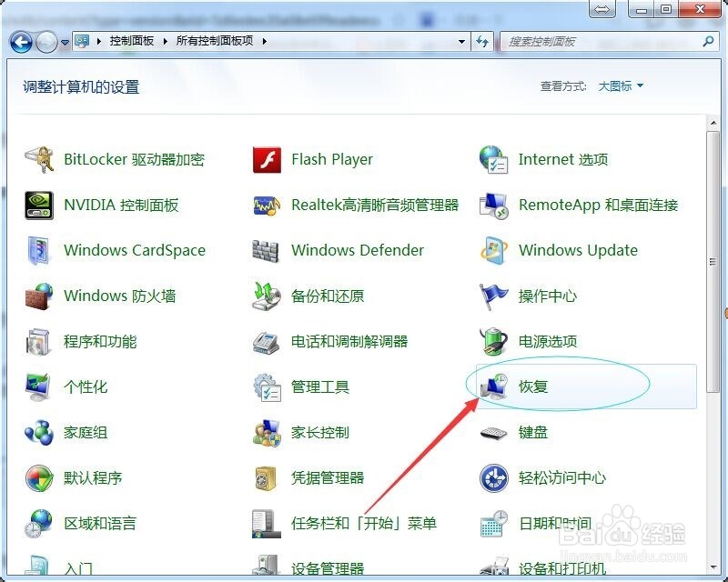Open BitLocker 驱动器加密 icon

(x=39, y=160)
